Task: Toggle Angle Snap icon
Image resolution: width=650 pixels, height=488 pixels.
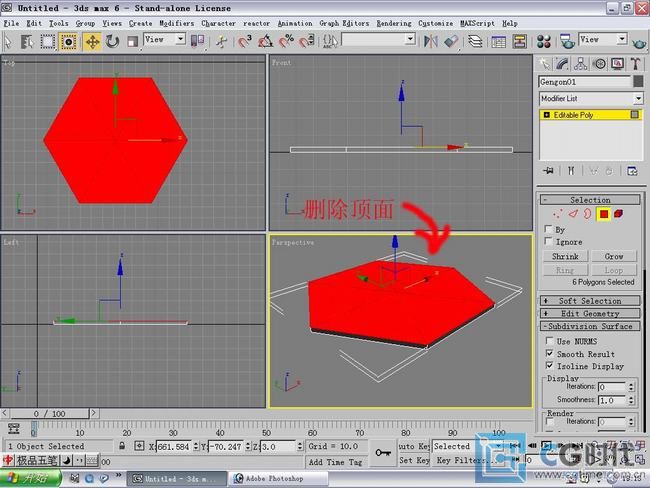Action: [x=265, y=41]
